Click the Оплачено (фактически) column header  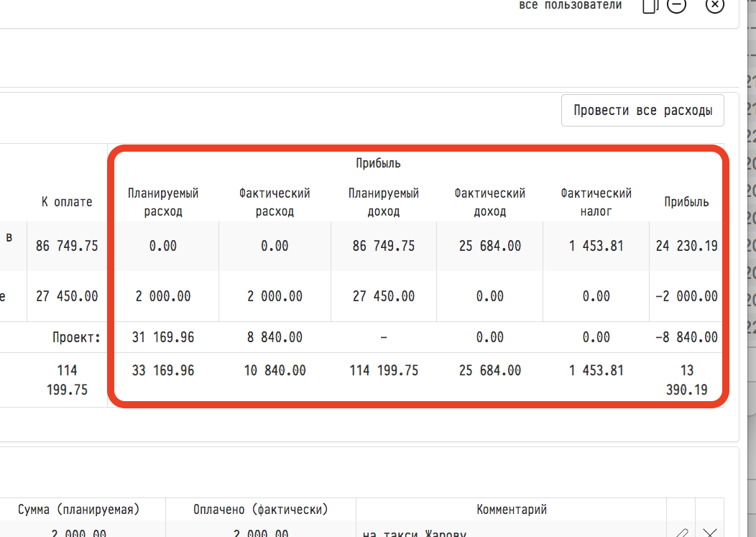click(x=261, y=510)
